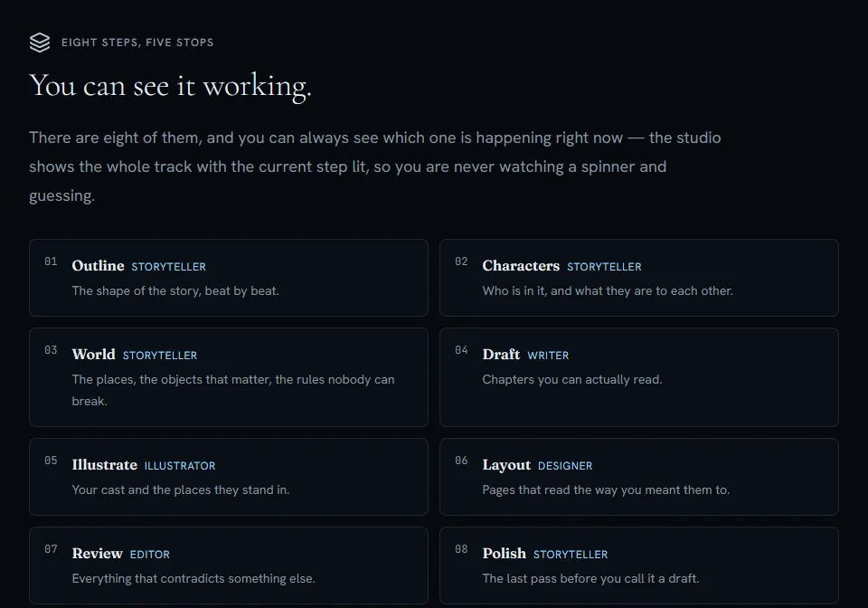Click the EDITOR role tag
This screenshot has width=868, height=608.
point(150,555)
